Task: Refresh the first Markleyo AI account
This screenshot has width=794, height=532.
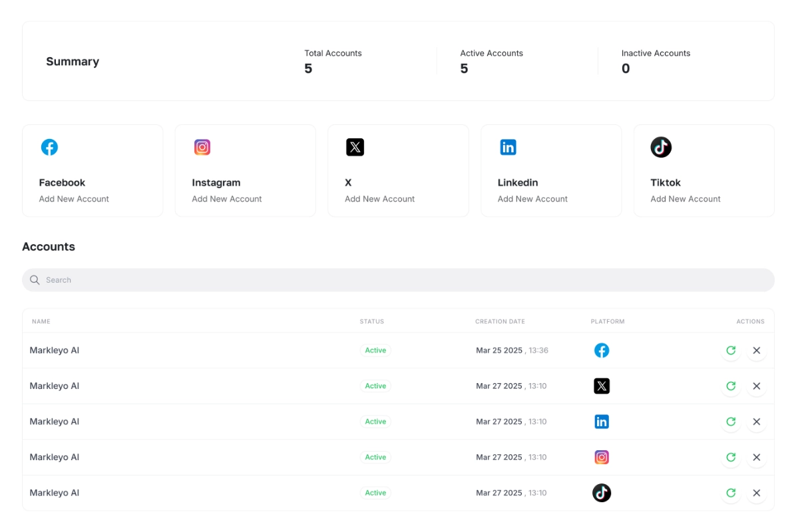Action: 731,350
